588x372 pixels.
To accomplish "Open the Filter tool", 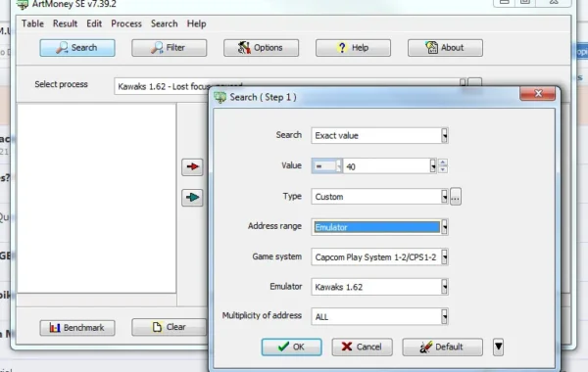I will tap(170, 48).
